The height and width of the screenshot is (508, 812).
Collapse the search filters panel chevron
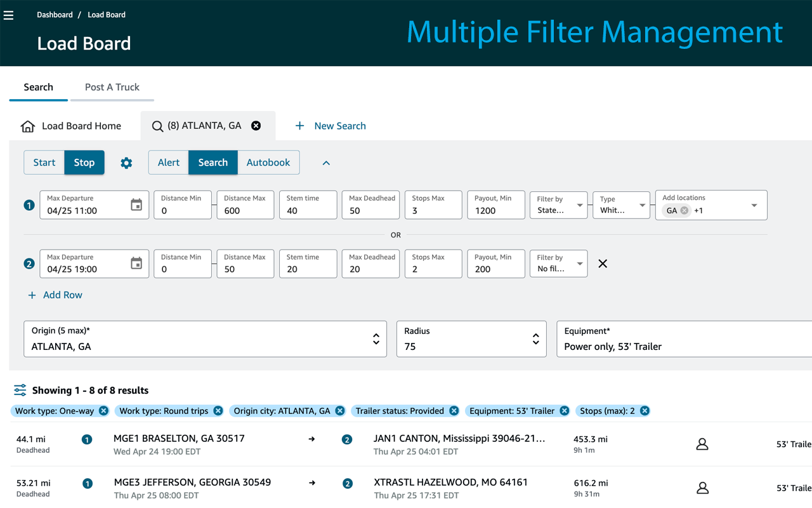[x=326, y=163]
